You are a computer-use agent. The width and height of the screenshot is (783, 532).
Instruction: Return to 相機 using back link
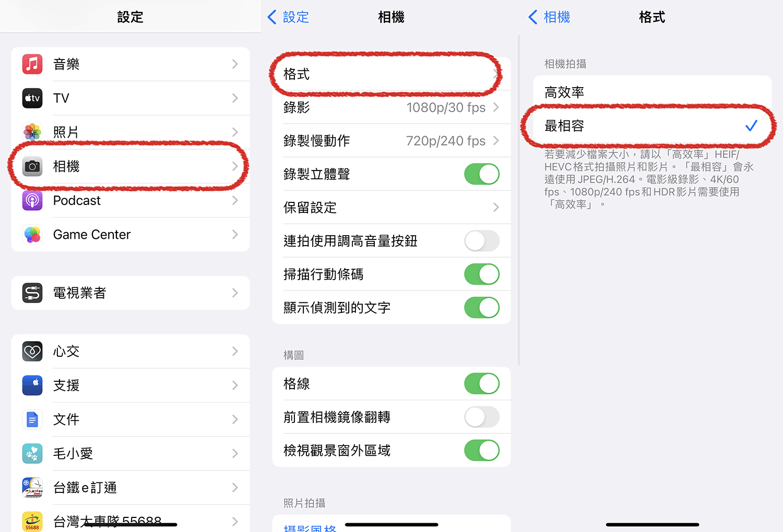coord(549,17)
